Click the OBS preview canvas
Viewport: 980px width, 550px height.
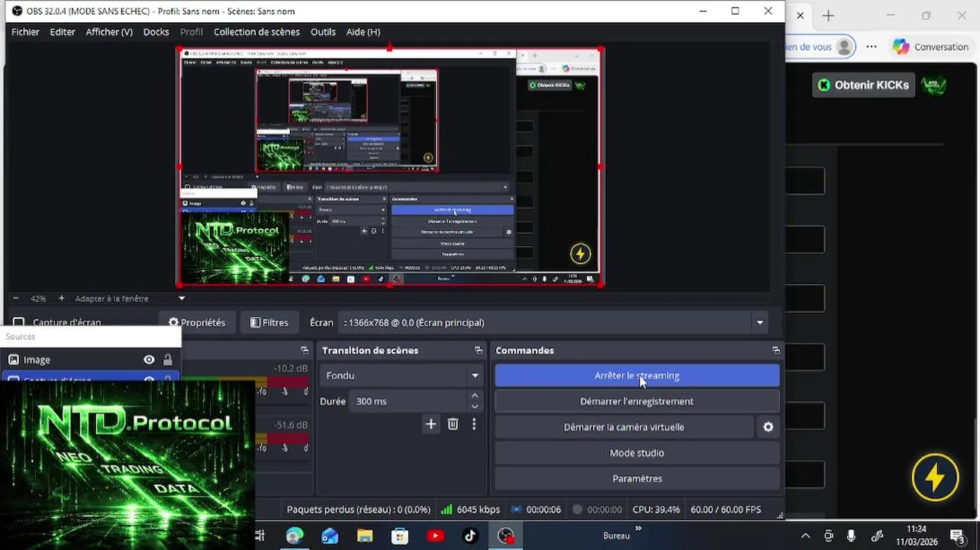click(389, 167)
